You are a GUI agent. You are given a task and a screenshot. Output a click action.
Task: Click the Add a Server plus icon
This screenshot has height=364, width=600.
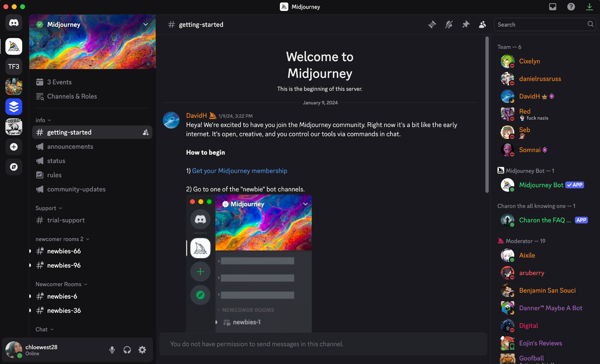pyautogui.click(x=14, y=147)
